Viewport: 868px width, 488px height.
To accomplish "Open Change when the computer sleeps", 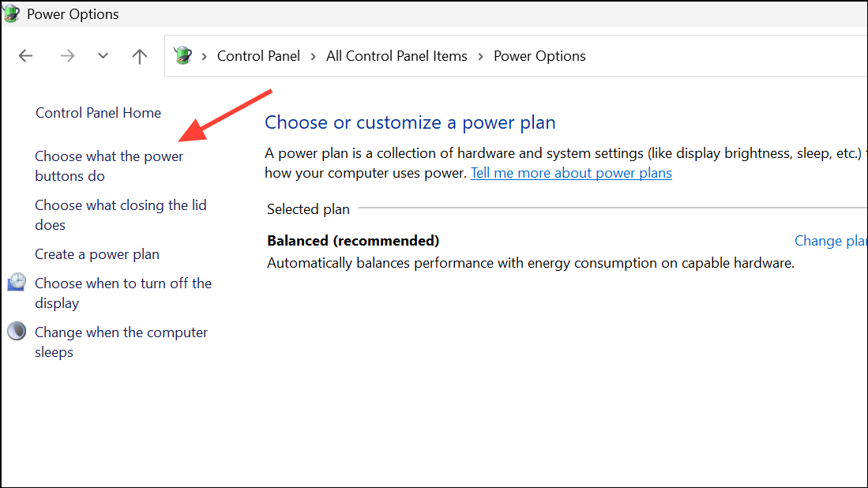I will (x=121, y=341).
